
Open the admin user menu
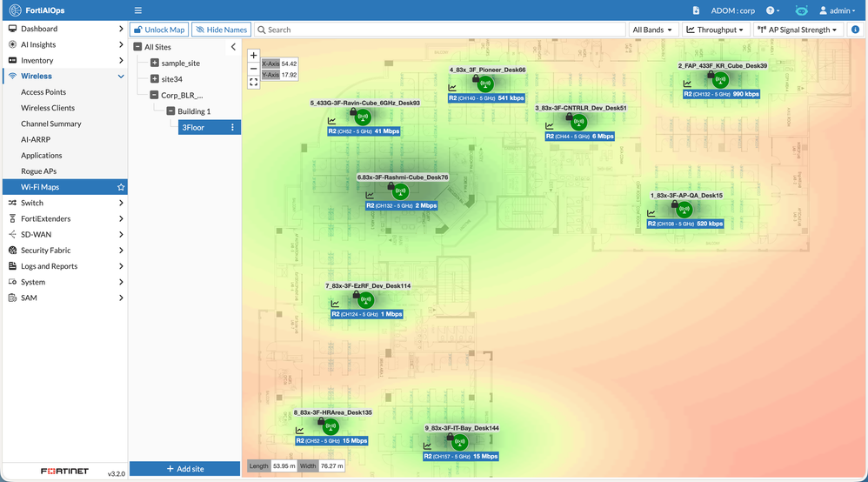838,10
